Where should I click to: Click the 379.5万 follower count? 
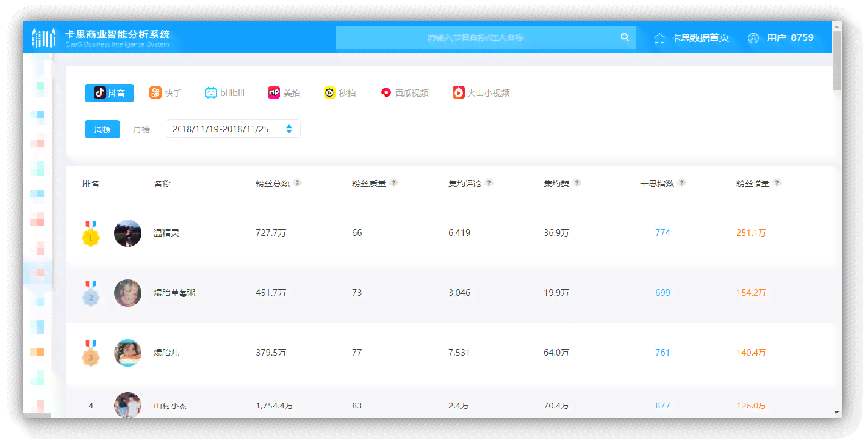(270, 352)
